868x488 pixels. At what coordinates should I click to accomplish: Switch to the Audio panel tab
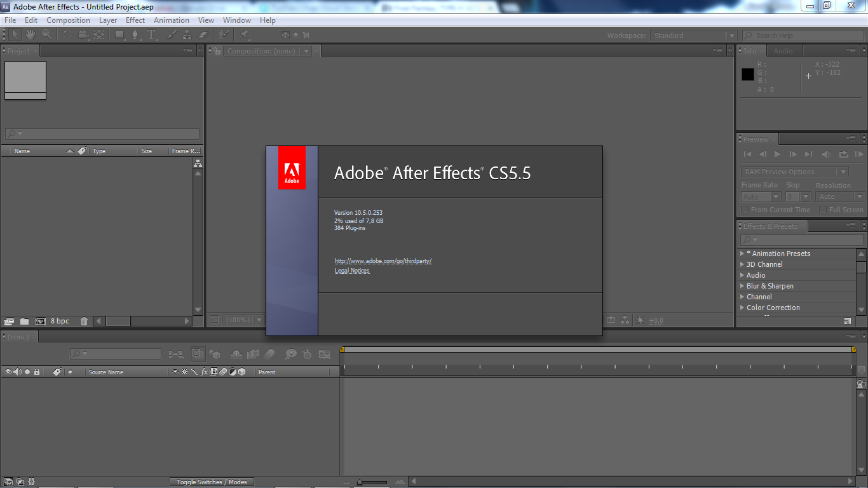[x=783, y=51]
